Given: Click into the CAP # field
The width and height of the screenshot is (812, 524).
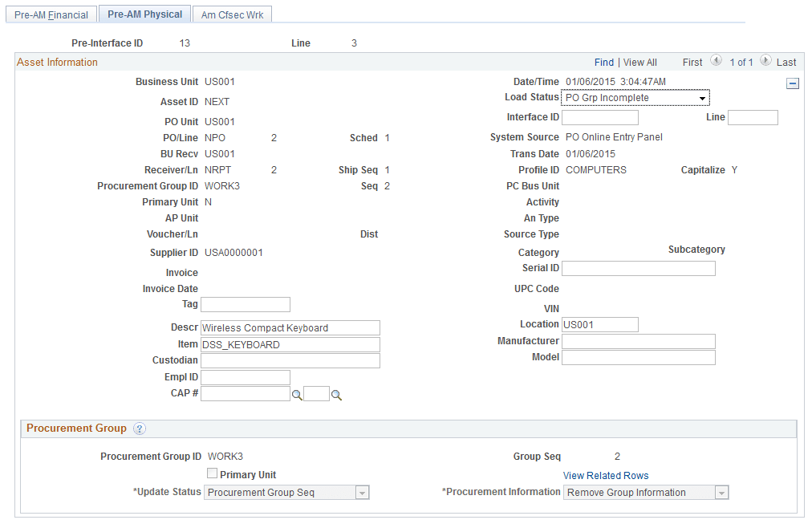Looking at the screenshot, I should tap(246, 393).
